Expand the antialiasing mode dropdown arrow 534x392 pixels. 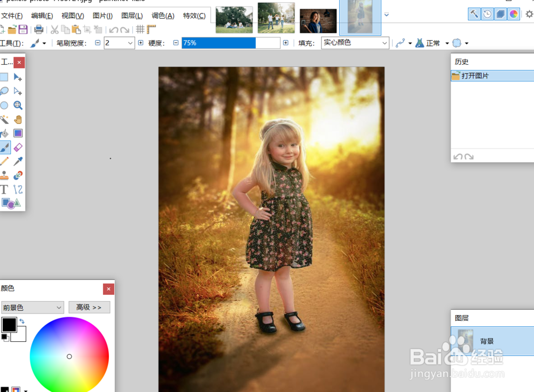410,43
